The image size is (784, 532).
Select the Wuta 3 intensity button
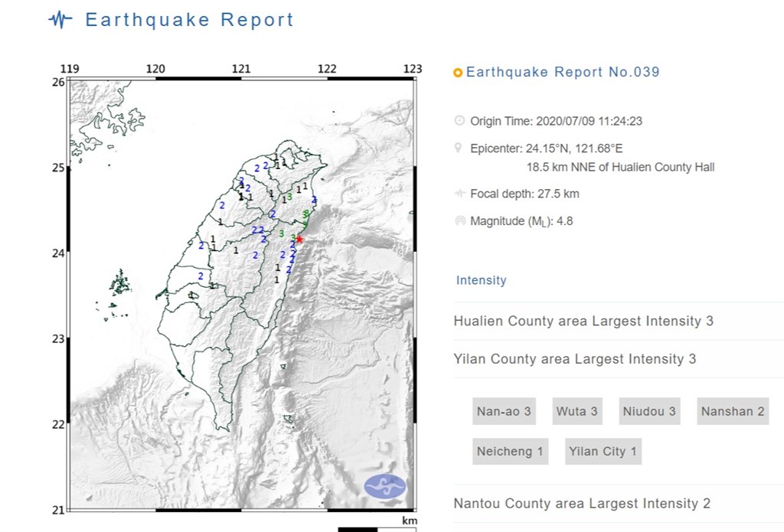[577, 411]
